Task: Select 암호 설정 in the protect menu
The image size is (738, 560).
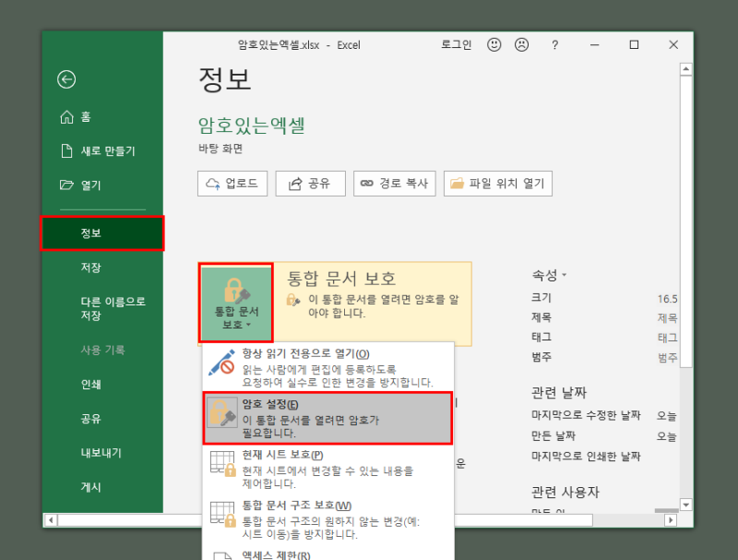Action: [x=328, y=418]
